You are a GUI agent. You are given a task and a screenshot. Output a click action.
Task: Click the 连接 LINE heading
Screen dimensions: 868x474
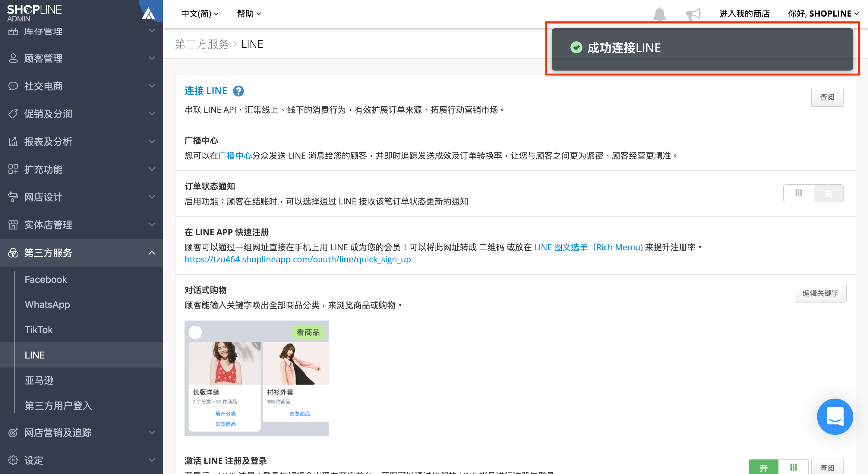click(206, 91)
